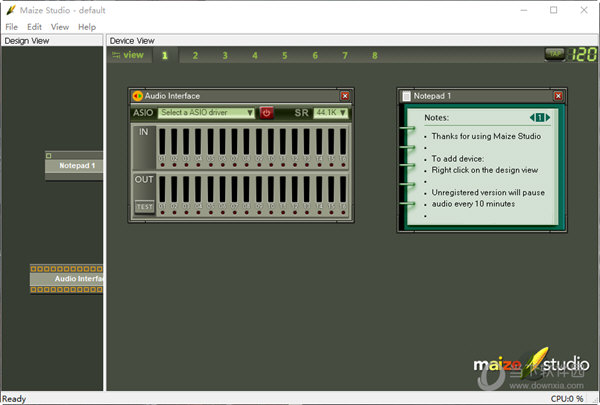600x405 pixels.
Task: Click the IN label on Audio Interface
Action: tap(143, 132)
